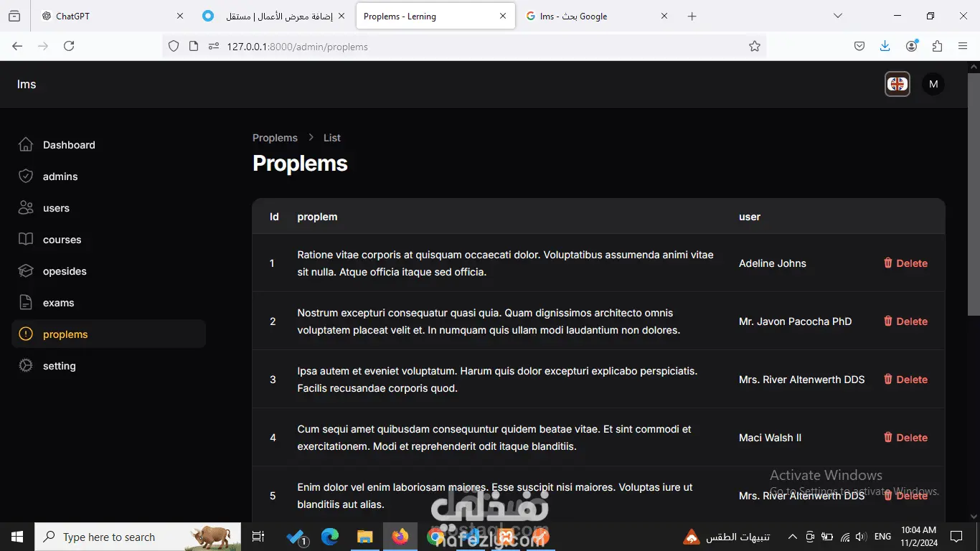Open the taskbar clock showing 10:04 AM
Screen dimensions: 980x551
919,537
